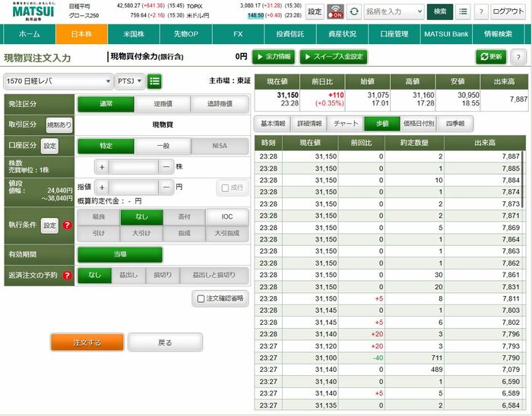
Task: Check the 注文確認省略 checkbox
Action: tap(201, 298)
